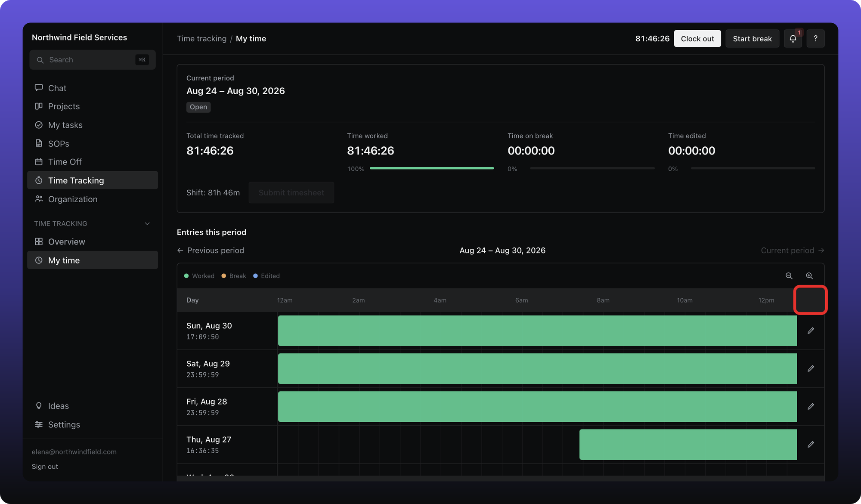Click the Thu, Aug 27 worked bar
Screen dimensions: 861x504
(x=688, y=444)
